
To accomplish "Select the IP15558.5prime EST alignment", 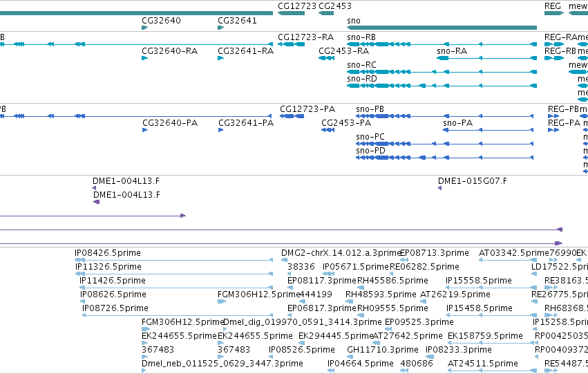I will (491, 288).
